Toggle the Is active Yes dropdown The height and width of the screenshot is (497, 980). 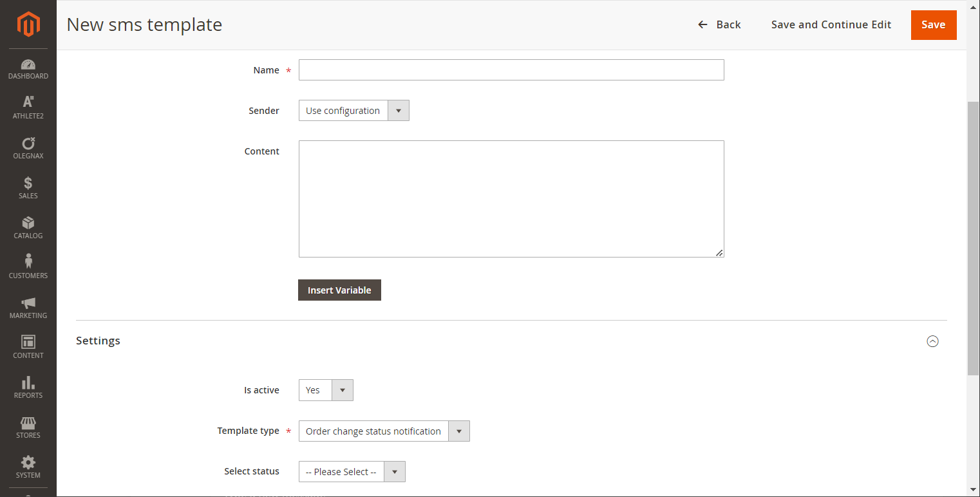point(326,390)
